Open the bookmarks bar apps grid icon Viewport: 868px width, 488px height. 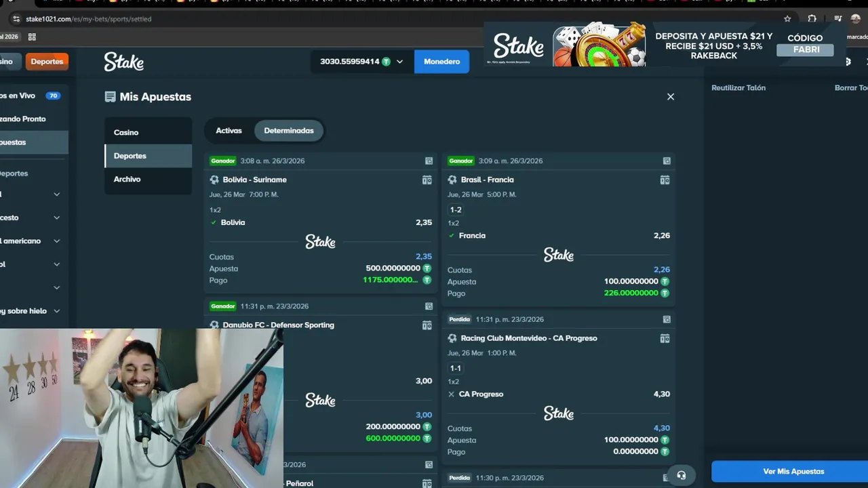[x=32, y=37]
